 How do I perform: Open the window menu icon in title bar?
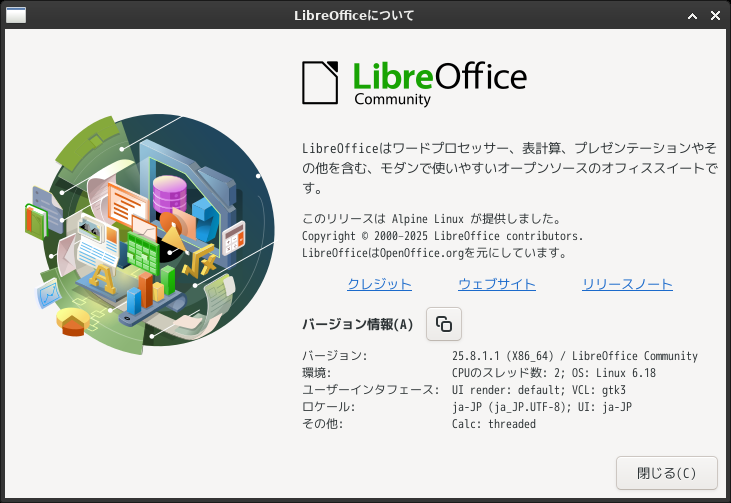coord(15,15)
